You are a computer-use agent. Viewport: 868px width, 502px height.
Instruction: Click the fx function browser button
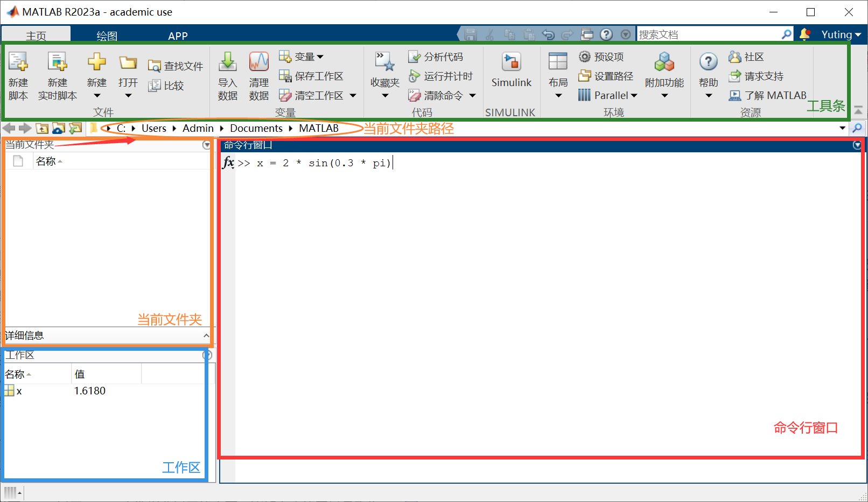click(x=228, y=162)
